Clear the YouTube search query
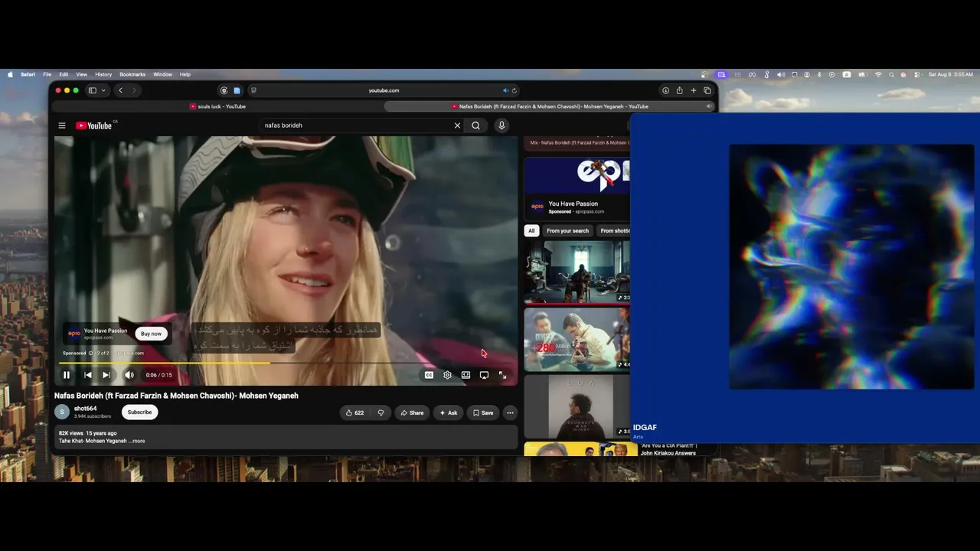The width and height of the screenshot is (980, 551). coord(458,126)
